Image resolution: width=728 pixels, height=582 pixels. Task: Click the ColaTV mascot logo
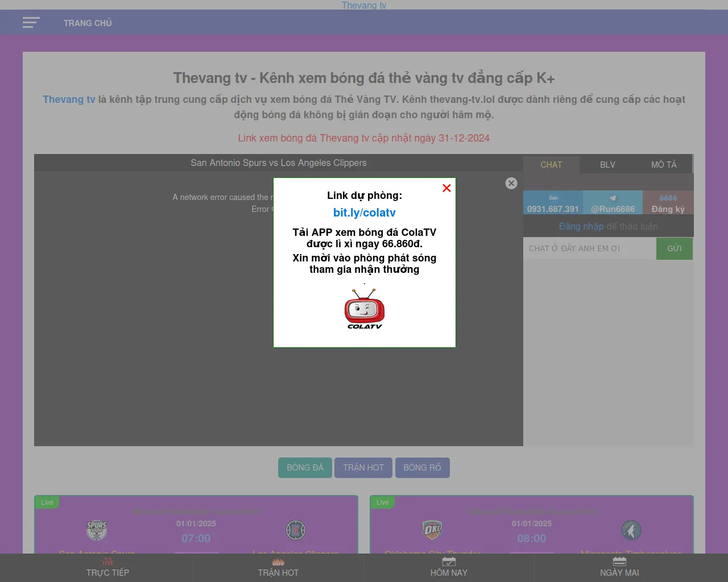click(x=365, y=309)
